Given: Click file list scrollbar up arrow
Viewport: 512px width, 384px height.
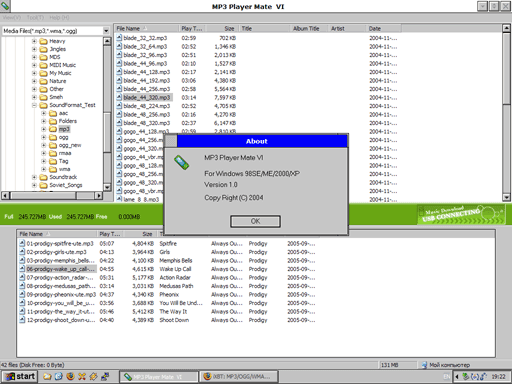Looking at the screenshot, I should [506, 28].
